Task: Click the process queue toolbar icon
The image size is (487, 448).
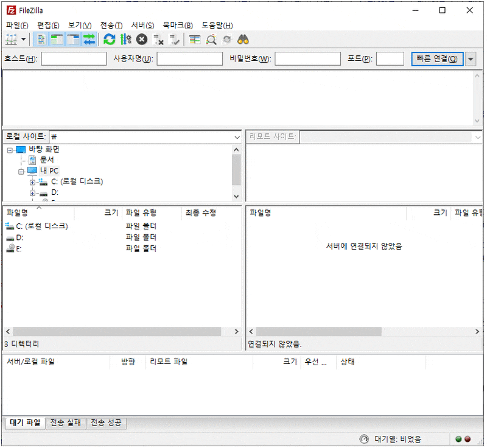Action: (x=125, y=40)
